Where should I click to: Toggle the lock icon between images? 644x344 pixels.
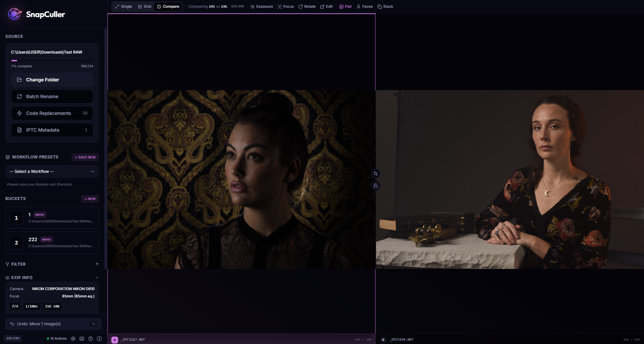click(376, 186)
